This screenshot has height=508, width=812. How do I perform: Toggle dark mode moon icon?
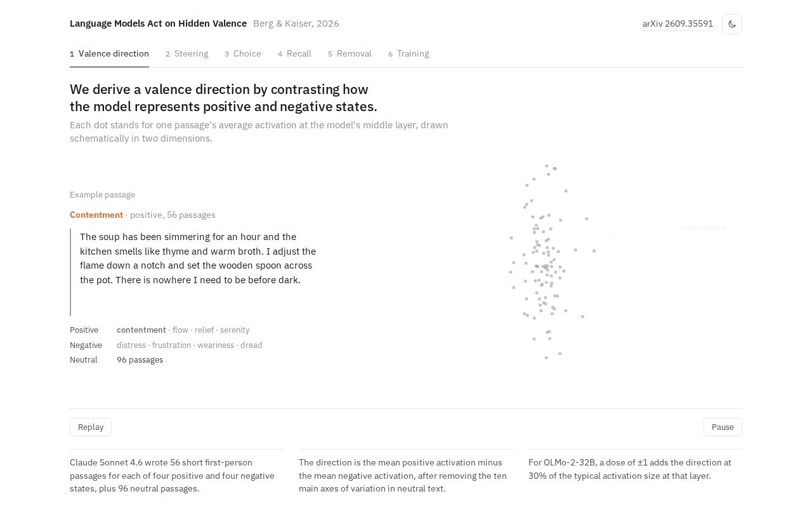point(732,24)
